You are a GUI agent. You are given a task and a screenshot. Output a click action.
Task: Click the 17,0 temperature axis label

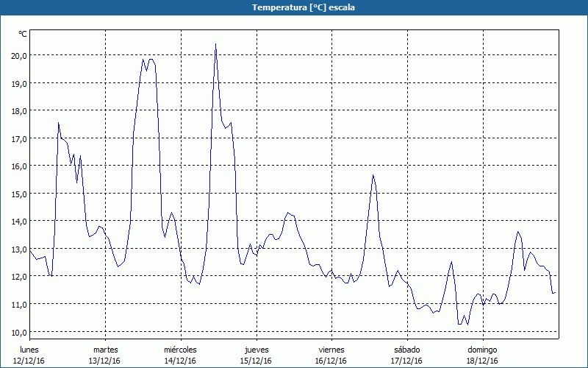[x=18, y=138]
